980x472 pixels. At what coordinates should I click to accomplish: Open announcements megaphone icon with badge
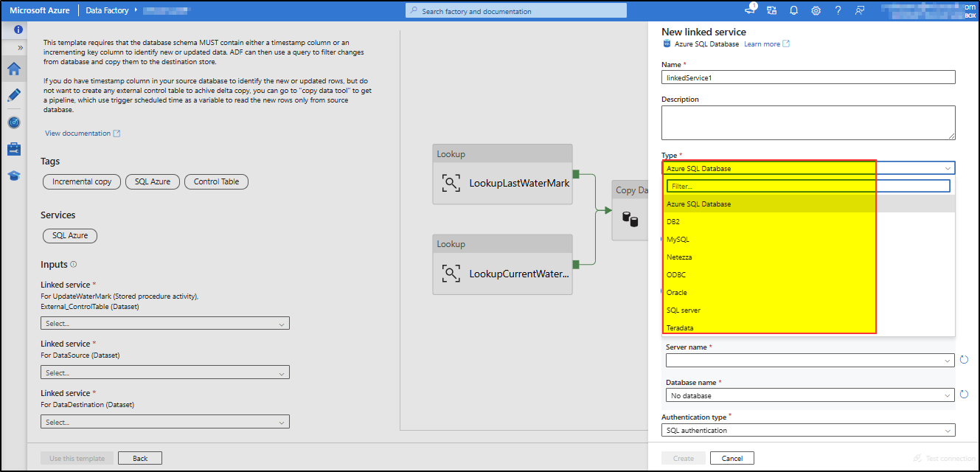tap(751, 10)
